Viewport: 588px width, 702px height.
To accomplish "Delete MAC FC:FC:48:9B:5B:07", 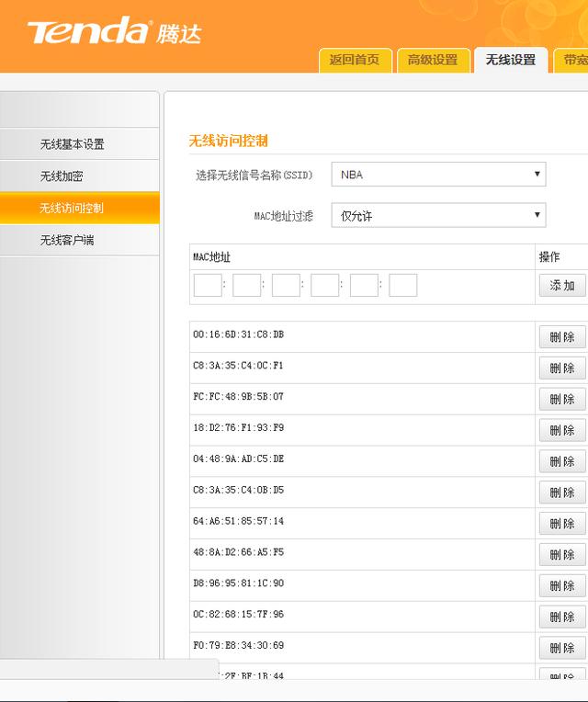I will coord(562,399).
